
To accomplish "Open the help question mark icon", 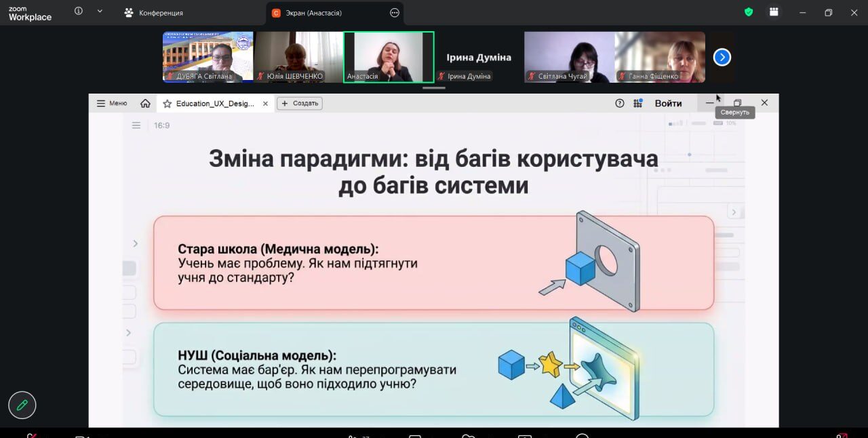I will point(619,103).
